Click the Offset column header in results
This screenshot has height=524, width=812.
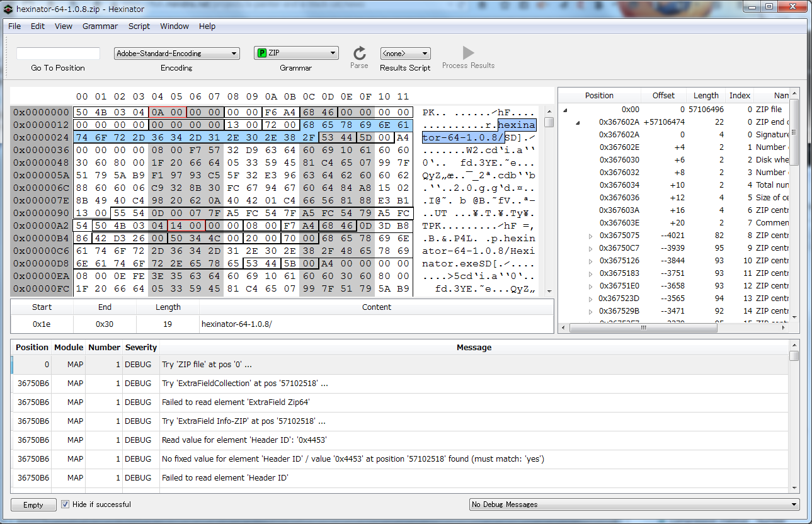pyautogui.click(x=663, y=96)
